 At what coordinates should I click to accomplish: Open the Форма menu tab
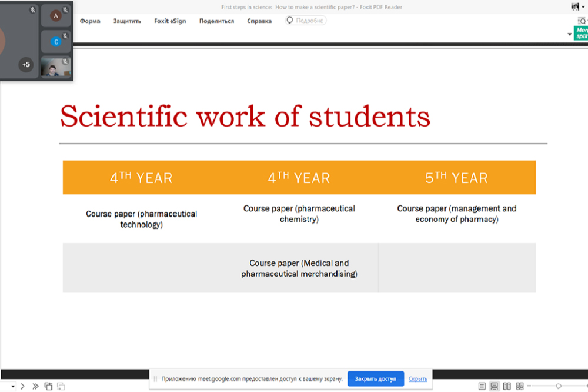point(90,21)
